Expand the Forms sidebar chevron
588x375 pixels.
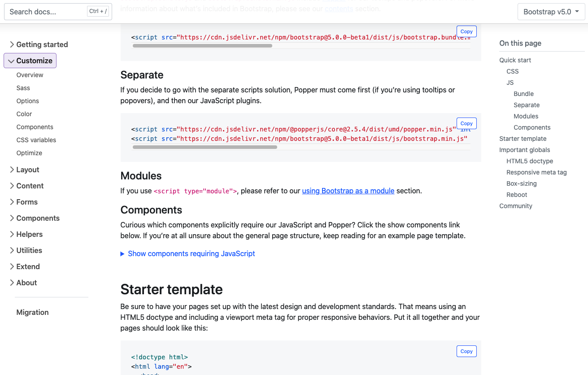tap(12, 202)
